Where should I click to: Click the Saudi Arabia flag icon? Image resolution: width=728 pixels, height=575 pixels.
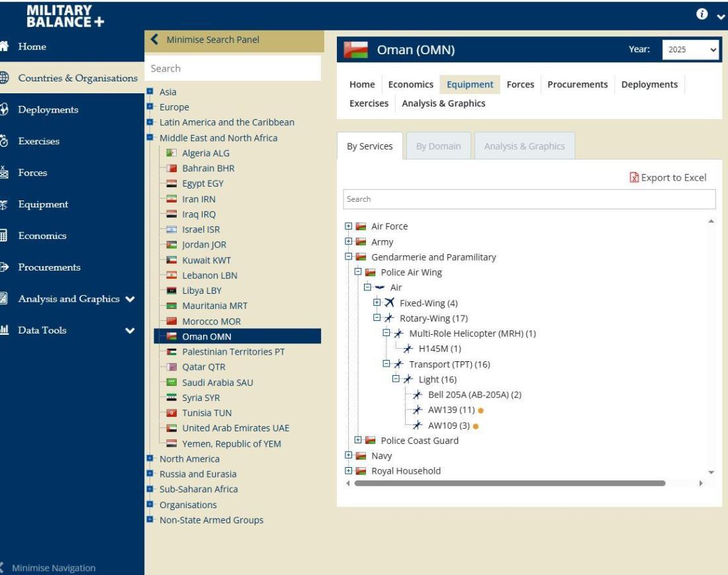tap(172, 382)
